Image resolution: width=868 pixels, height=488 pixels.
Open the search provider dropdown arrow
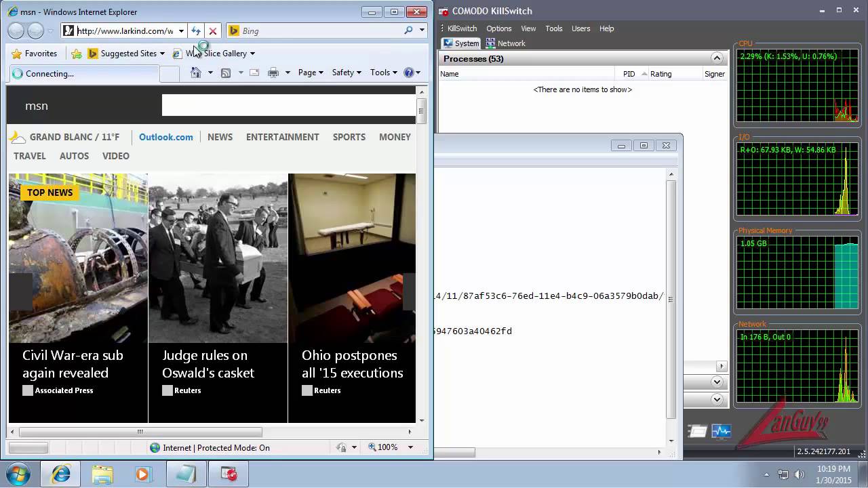tap(422, 30)
